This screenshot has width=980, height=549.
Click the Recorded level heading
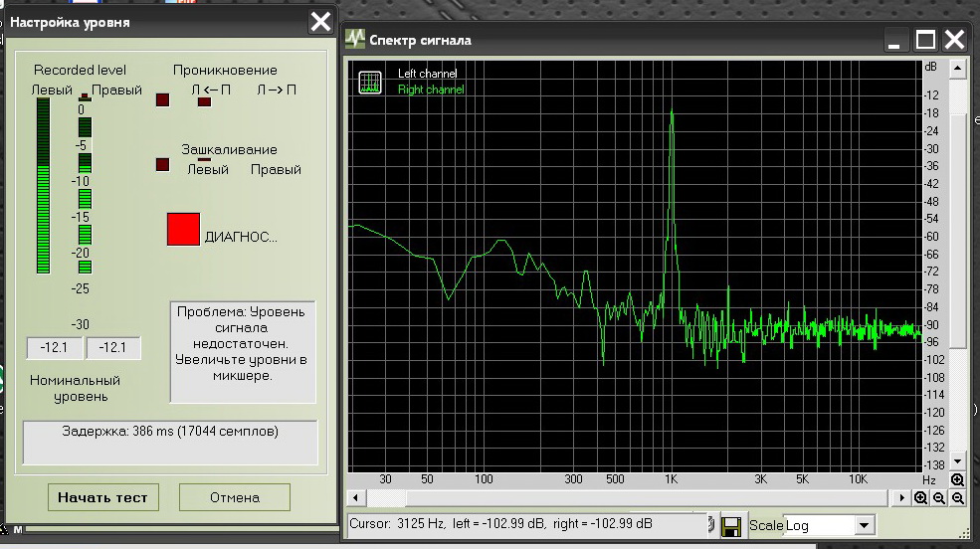point(80,70)
